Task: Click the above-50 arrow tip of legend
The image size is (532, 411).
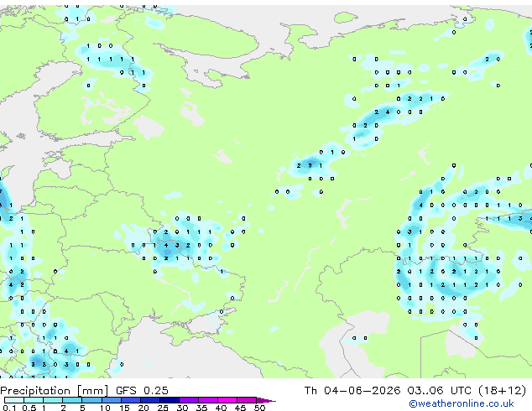Action: click(266, 400)
